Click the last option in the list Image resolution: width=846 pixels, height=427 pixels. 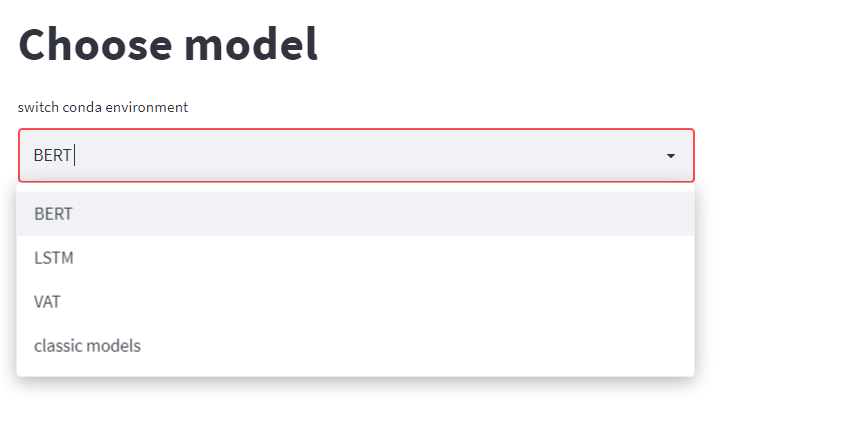click(x=87, y=346)
